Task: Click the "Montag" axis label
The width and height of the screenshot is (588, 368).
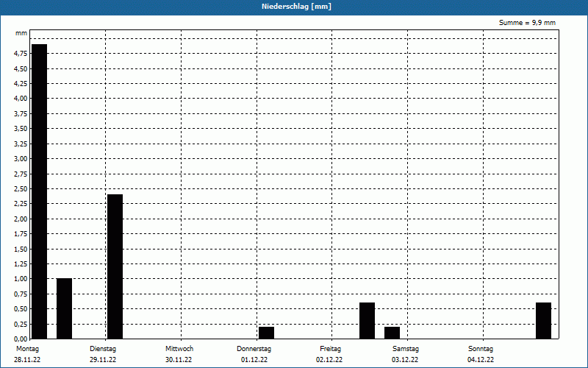Action: coord(27,349)
